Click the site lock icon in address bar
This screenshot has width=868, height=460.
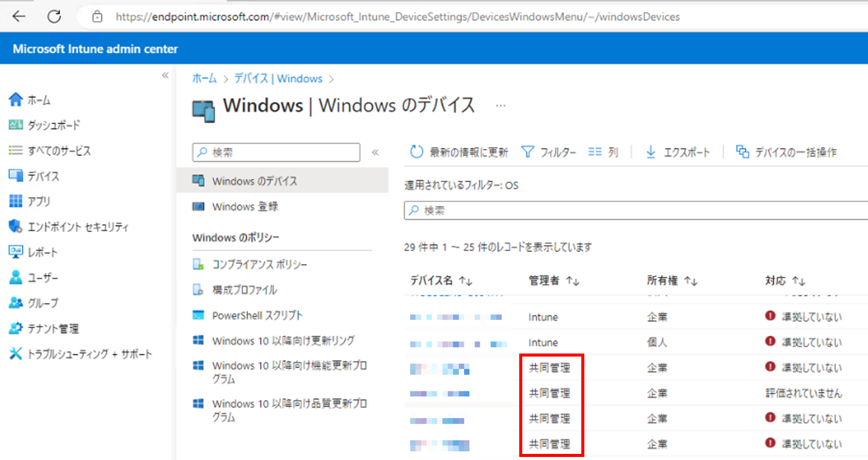97,17
